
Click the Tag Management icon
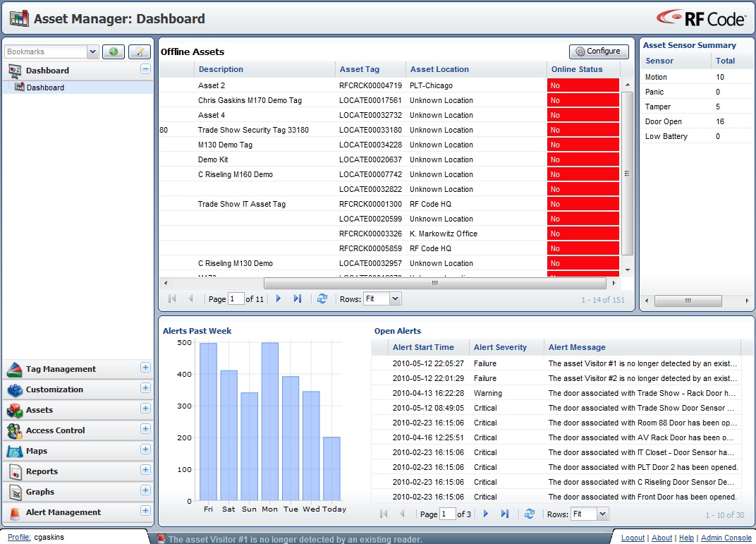15,370
